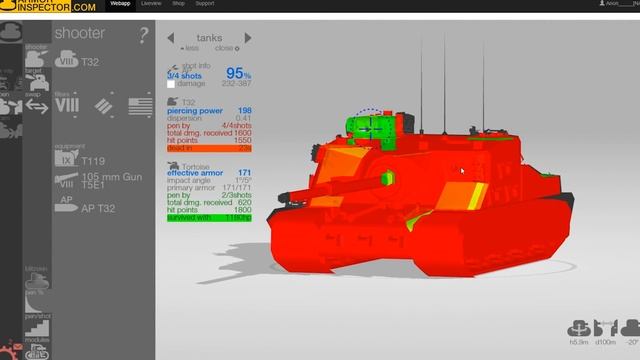The width and height of the screenshot is (640, 360).
Task: Click the dimmed icon under the pen mode
Action: coord(11,130)
